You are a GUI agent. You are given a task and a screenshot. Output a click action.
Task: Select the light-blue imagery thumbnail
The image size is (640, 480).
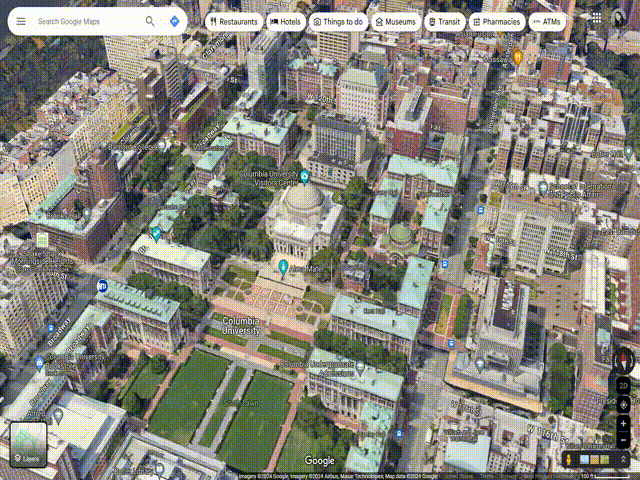tap(584, 460)
